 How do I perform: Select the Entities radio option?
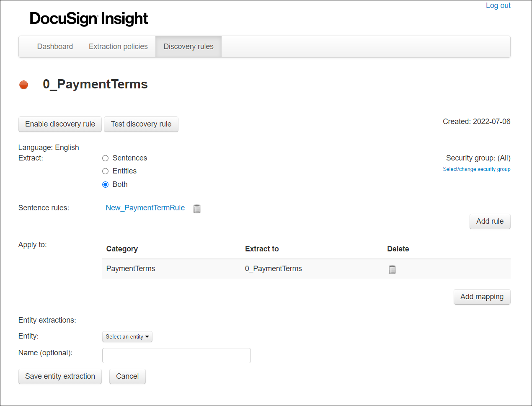106,171
